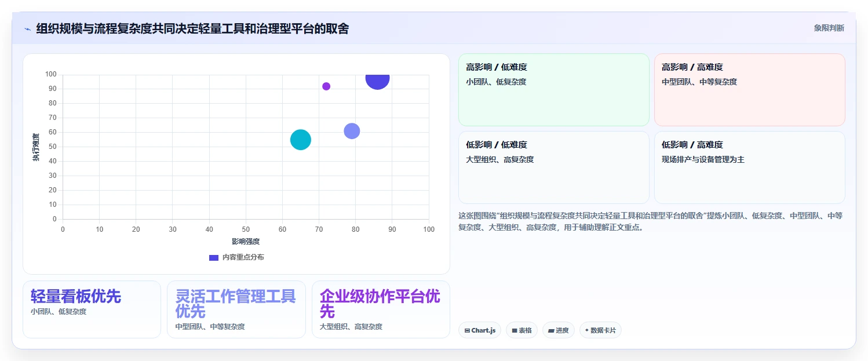The width and height of the screenshot is (868, 361).
Task: Click the main title about 组织规模与流程复杂度
Action: pos(192,28)
